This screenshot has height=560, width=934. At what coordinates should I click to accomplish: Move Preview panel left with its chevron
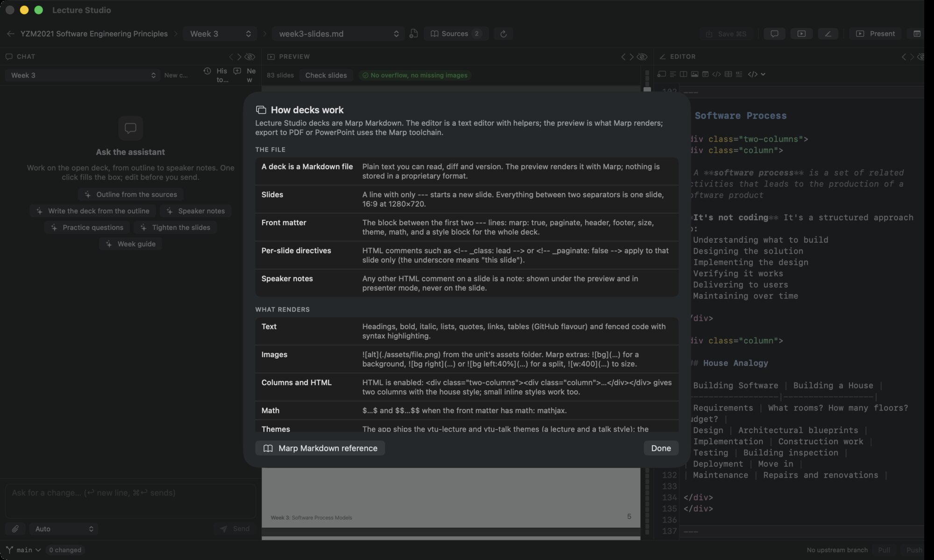[x=623, y=56]
